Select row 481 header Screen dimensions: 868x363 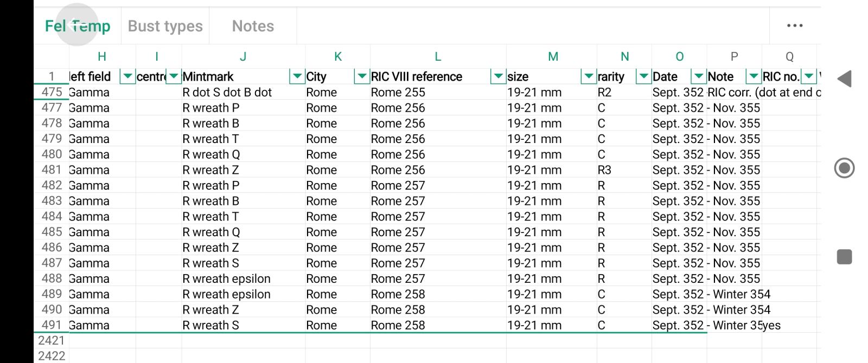pos(52,170)
